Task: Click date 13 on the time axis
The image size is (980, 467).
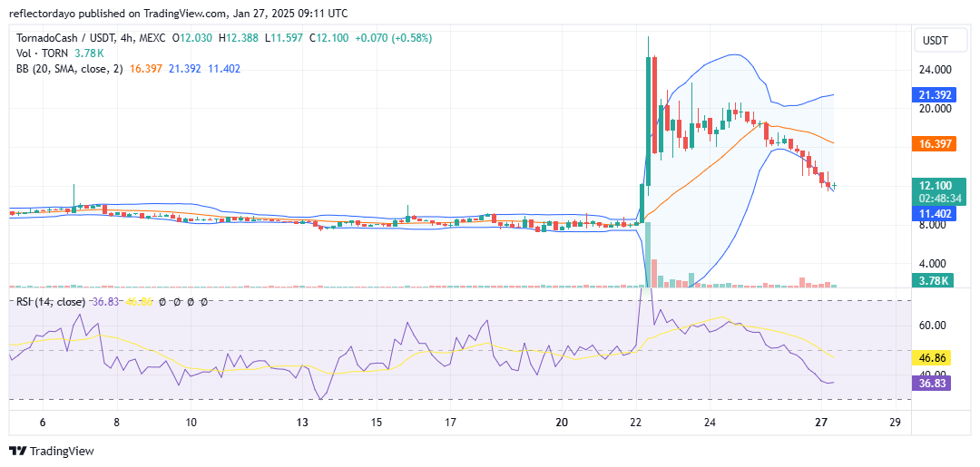Action: (x=302, y=423)
